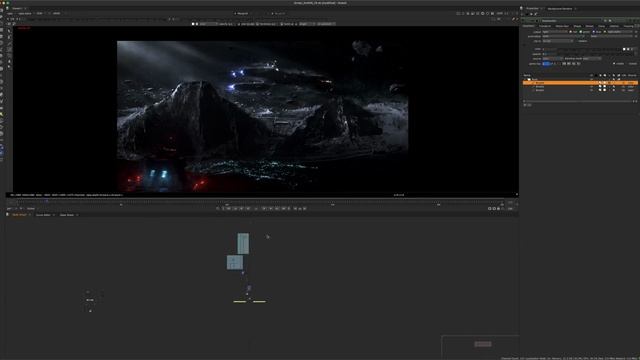Open the Transform tab in RotoPaint properties
This screenshot has height=360, width=640.
(545, 26)
